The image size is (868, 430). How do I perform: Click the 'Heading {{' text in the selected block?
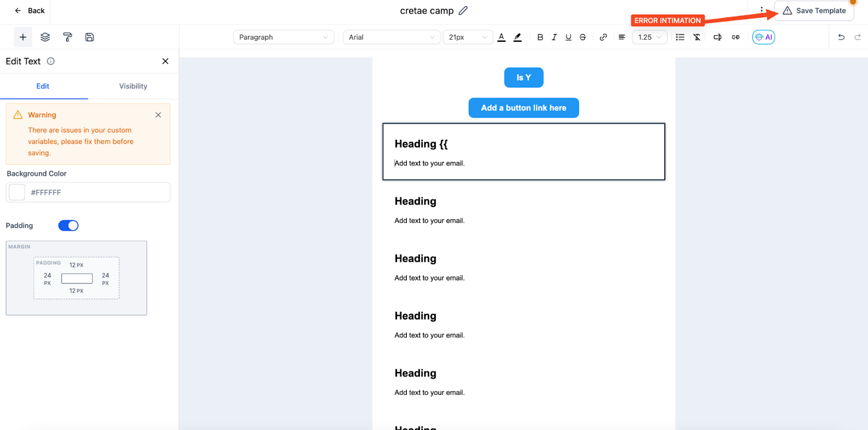click(x=421, y=144)
